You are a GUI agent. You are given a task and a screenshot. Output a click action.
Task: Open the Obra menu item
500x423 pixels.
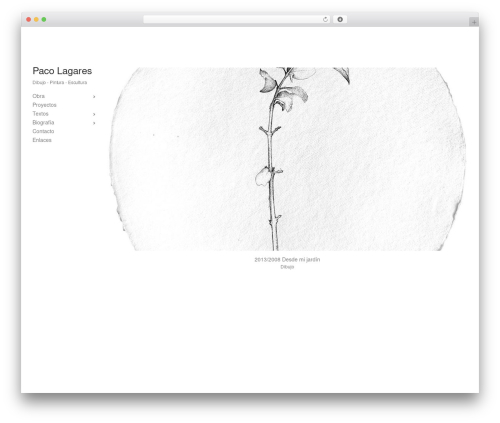(39, 96)
